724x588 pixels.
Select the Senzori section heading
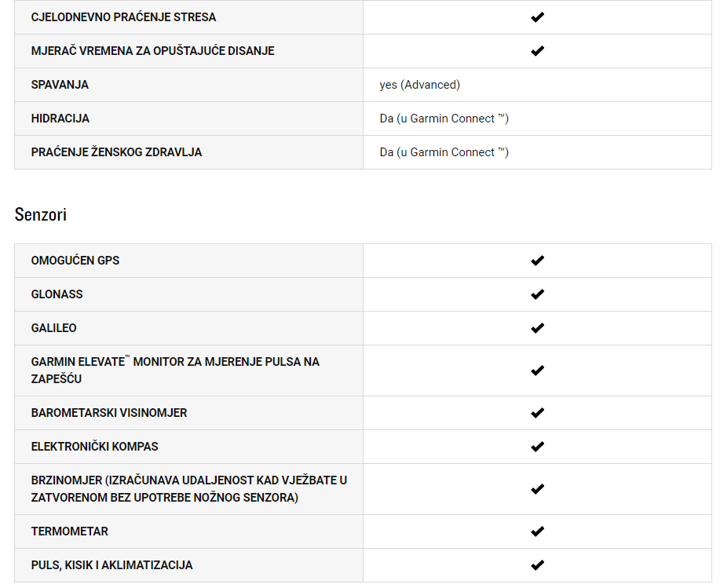41,214
